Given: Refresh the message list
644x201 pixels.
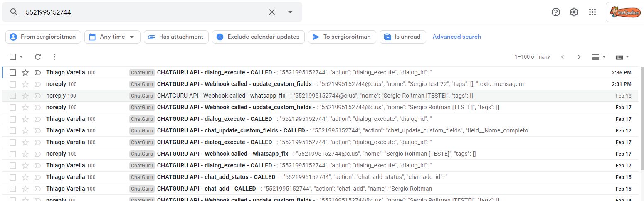Looking at the screenshot, I should (38, 57).
